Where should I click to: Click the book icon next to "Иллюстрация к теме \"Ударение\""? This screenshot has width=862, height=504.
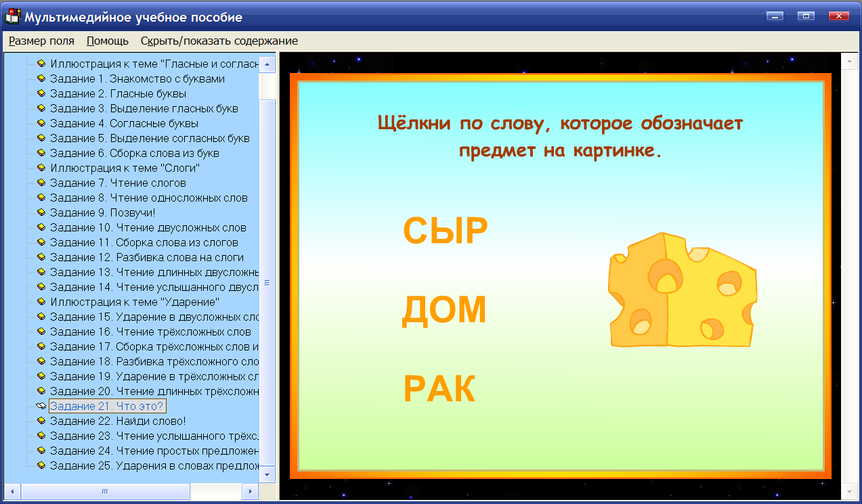tap(41, 302)
